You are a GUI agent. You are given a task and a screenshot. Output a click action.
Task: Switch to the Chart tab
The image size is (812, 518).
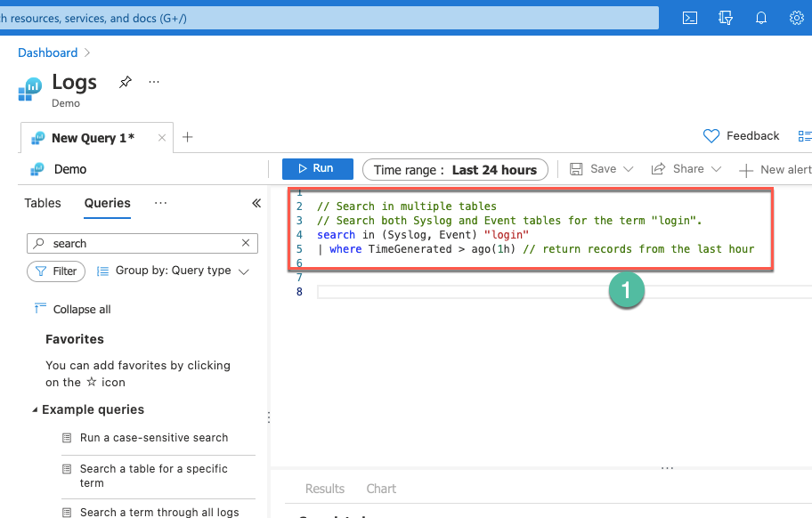pyautogui.click(x=381, y=489)
